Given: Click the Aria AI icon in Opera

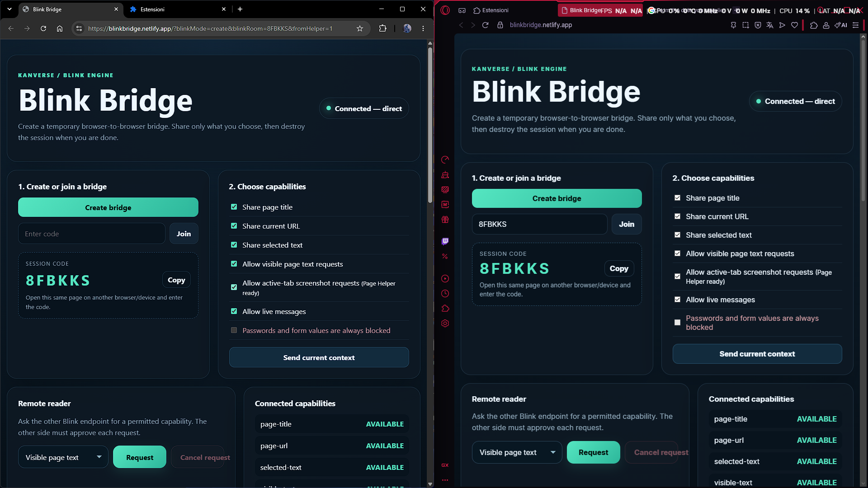Looking at the screenshot, I should [x=841, y=25].
